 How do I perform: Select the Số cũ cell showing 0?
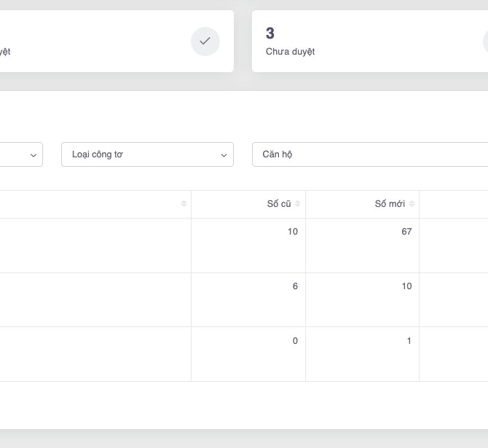pyautogui.click(x=295, y=341)
